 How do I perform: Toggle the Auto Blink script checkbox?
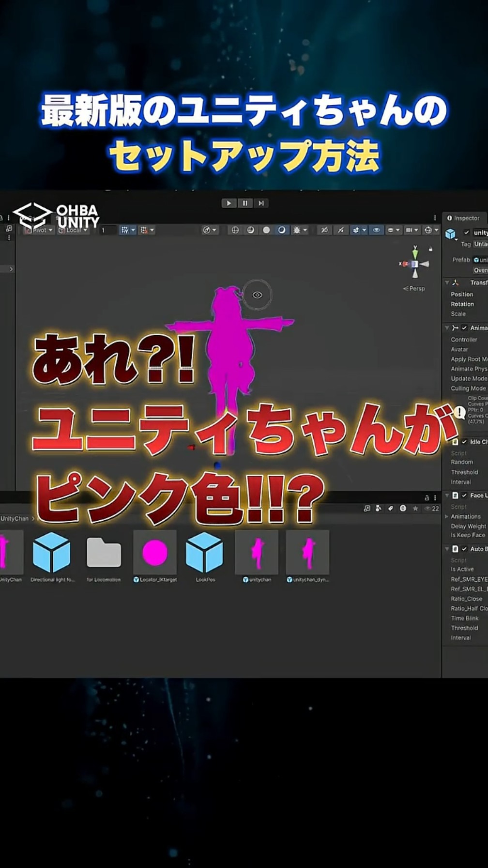(465, 549)
